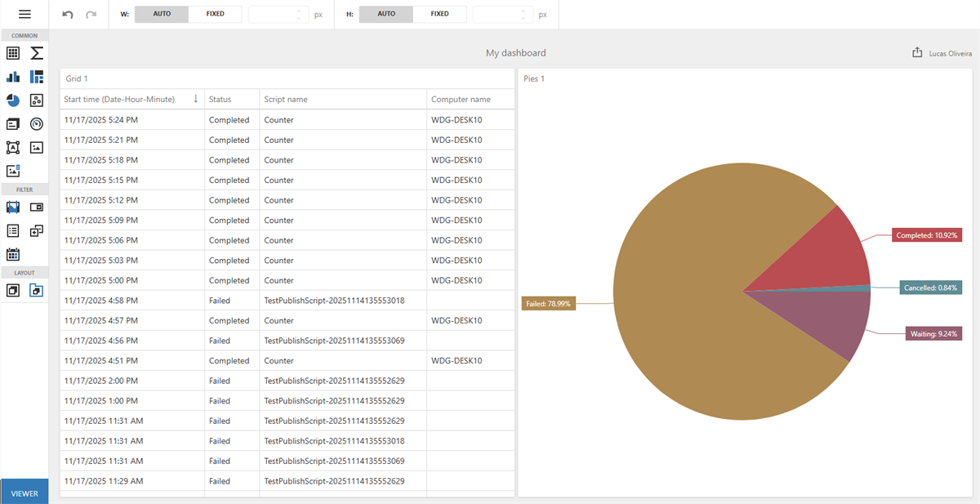Add an Image dashboard item

[37, 147]
